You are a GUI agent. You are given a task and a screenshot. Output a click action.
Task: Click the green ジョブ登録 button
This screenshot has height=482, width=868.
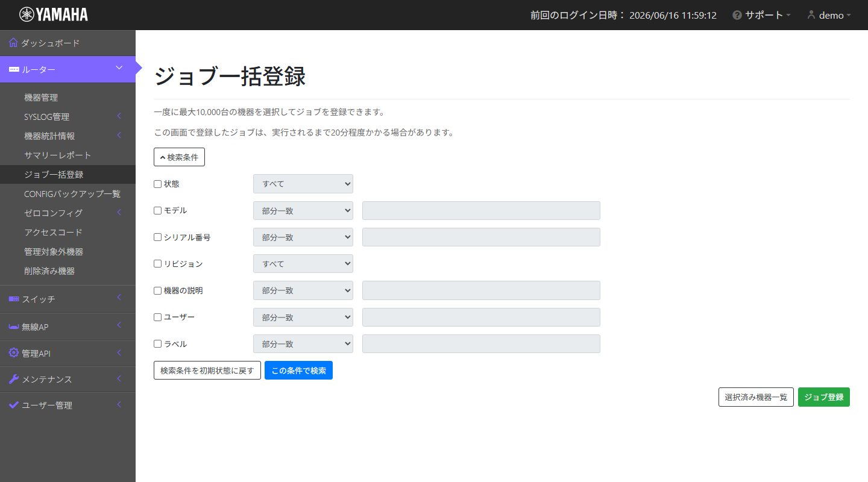pos(824,397)
